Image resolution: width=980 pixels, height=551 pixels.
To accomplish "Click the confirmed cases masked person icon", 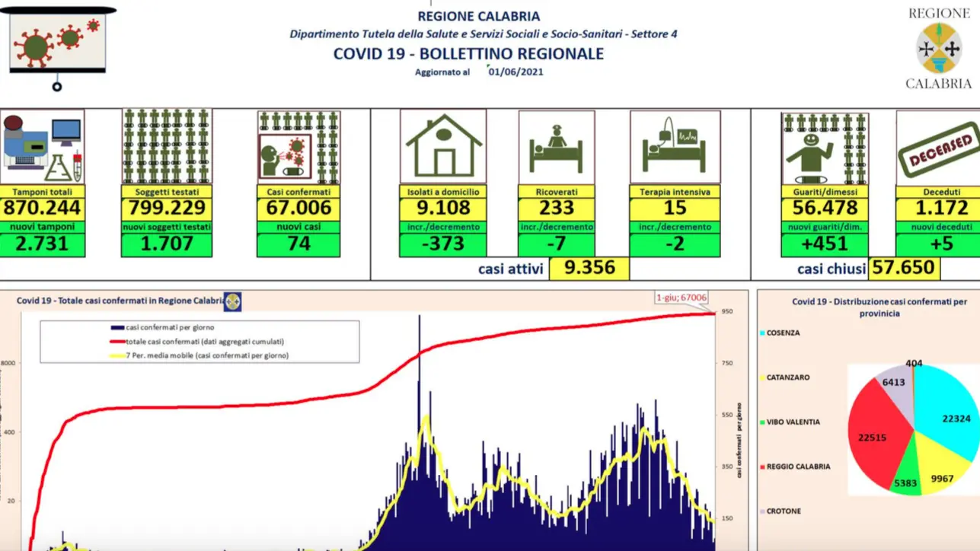I will point(298,147).
